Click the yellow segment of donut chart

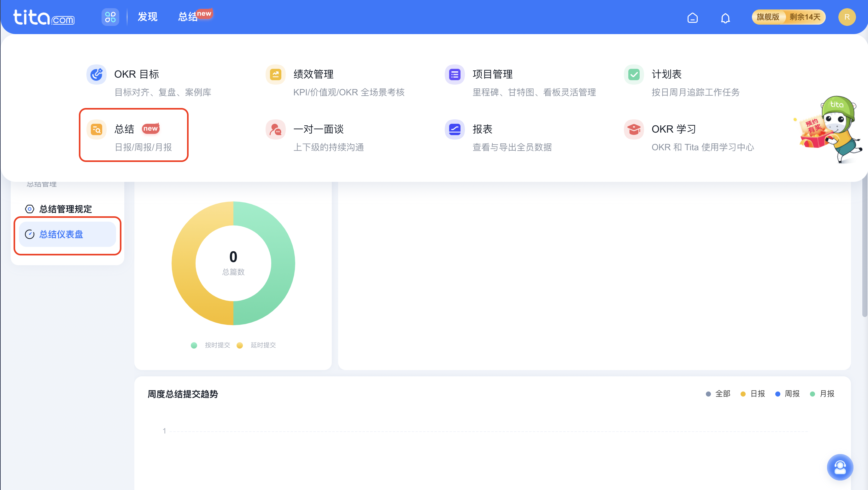[184, 263]
